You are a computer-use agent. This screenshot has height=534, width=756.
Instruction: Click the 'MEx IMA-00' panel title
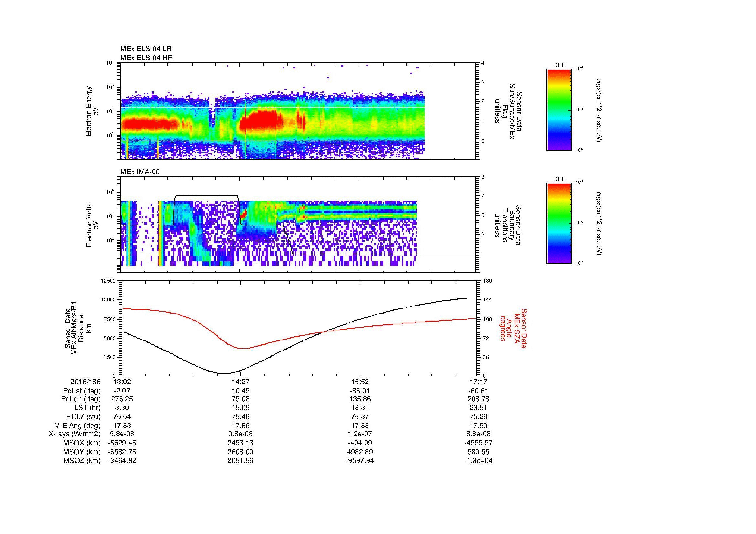point(140,172)
